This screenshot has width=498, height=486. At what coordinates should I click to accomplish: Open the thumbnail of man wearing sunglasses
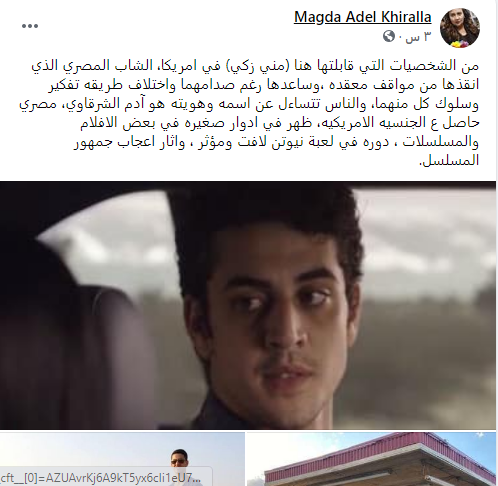pos(122,459)
